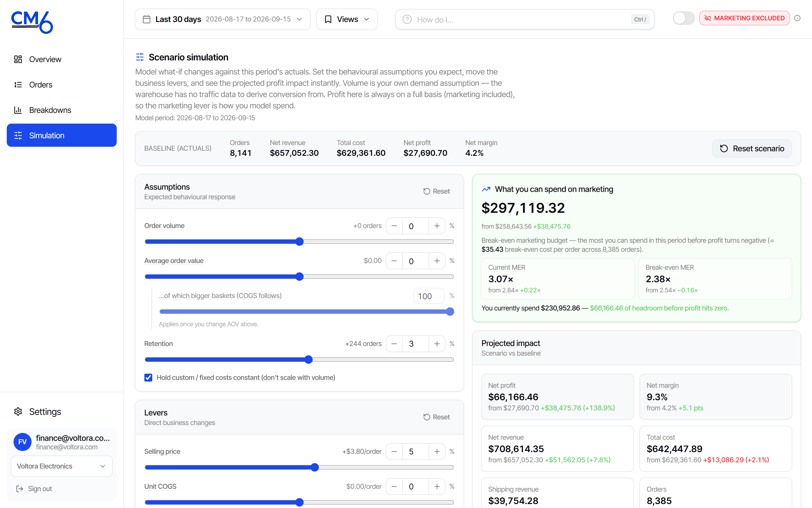Image resolution: width=812 pixels, height=508 pixels.
Task: Click the Selling price slider handle
Action: click(315, 467)
